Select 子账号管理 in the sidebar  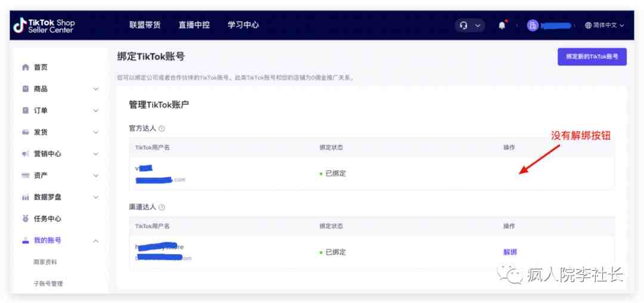[x=48, y=284]
